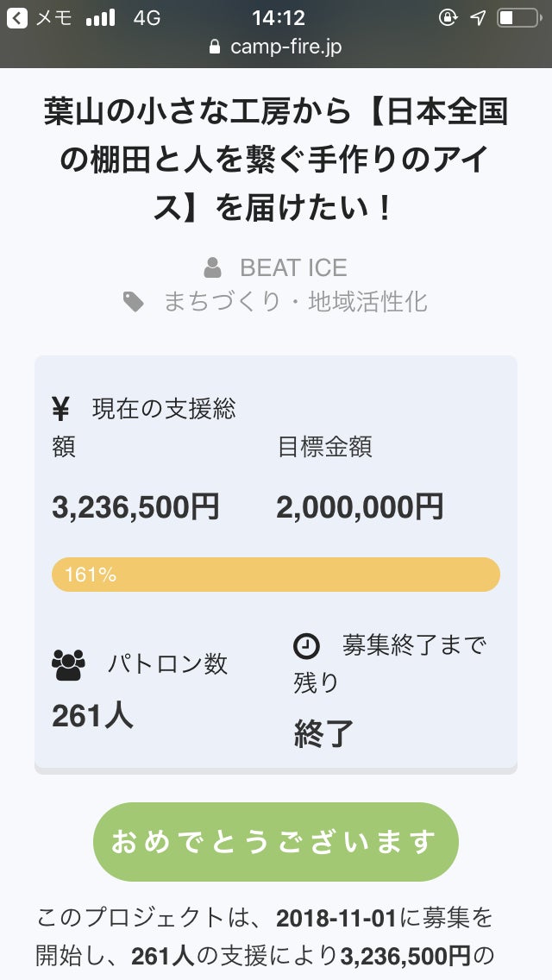Tap the padlock icon beside camp-fire.jp
552x980 pixels.
(x=215, y=47)
